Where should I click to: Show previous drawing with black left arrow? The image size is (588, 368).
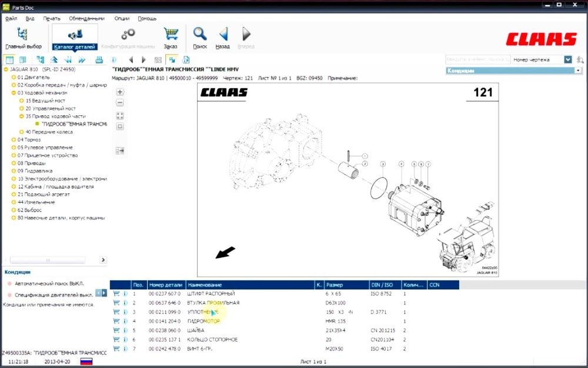pyautogui.click(x=131, y=59)
